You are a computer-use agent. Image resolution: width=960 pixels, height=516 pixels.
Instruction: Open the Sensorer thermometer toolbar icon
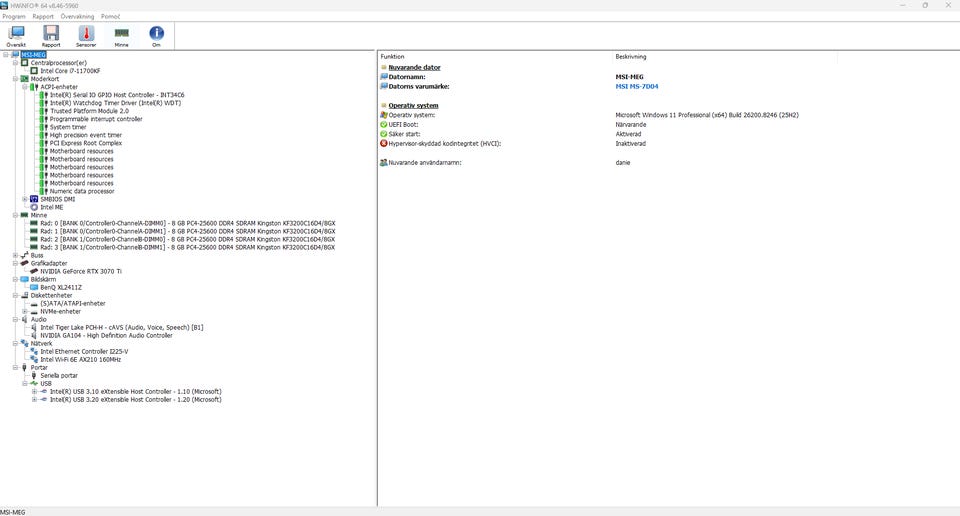86,33
